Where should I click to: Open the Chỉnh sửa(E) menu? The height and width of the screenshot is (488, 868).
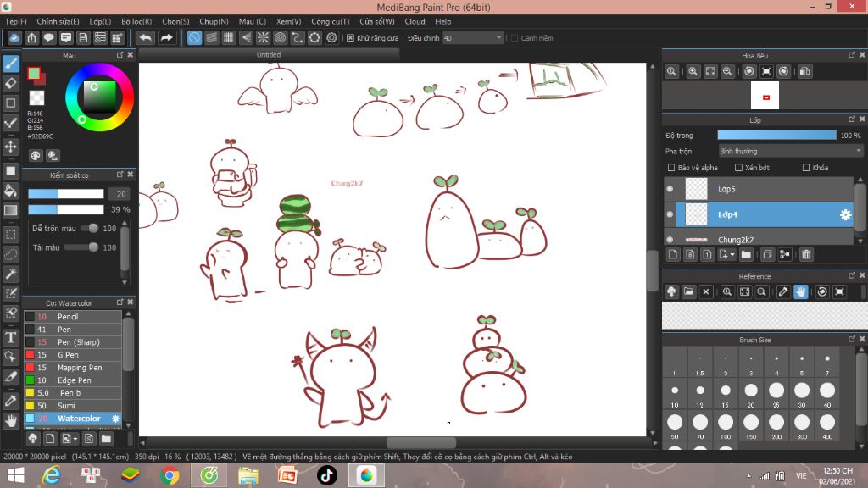point(58,21)
